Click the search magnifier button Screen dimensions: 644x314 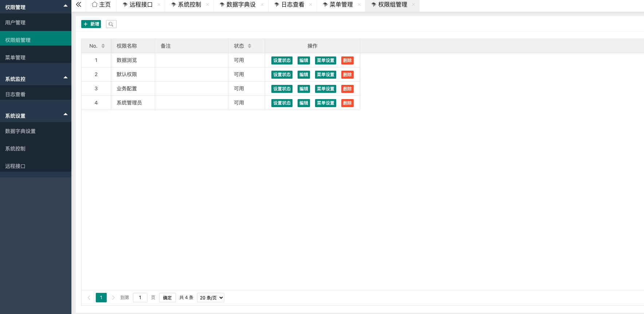[x=111, y=24]
